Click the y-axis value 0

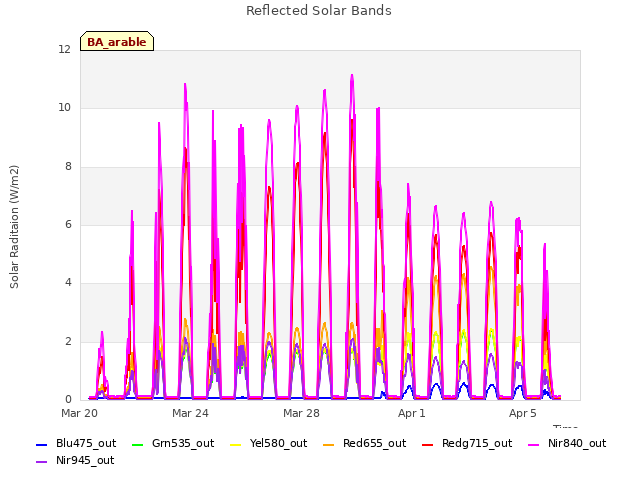(x=68, y=399)
